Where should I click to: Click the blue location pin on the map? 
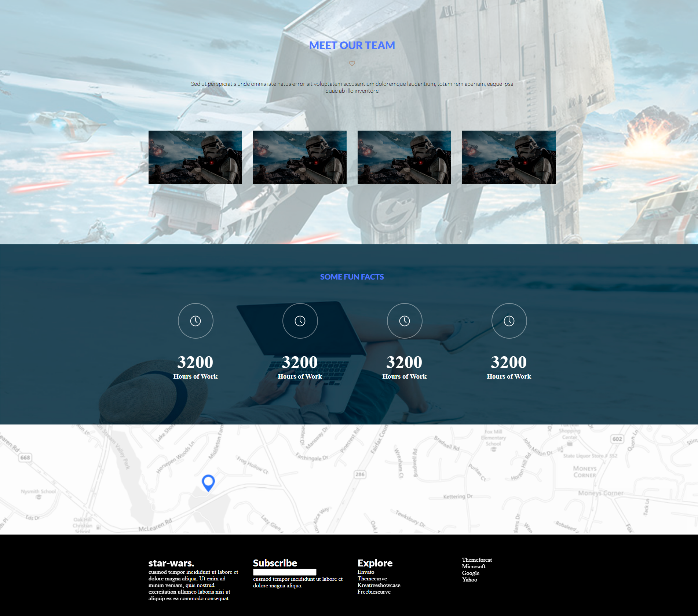pos(208,483)
